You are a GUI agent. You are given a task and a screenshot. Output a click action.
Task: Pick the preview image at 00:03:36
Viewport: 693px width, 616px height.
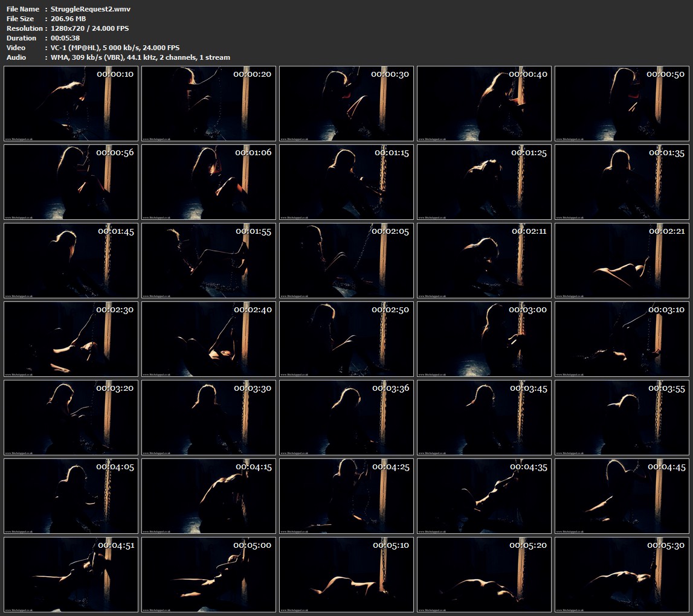click(x=347, y=417)
